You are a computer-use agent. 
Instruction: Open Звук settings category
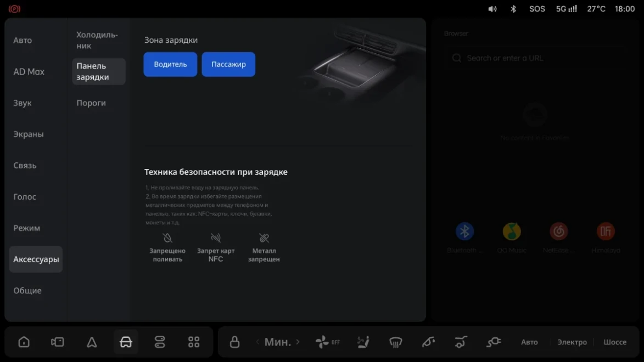(23, 103)
